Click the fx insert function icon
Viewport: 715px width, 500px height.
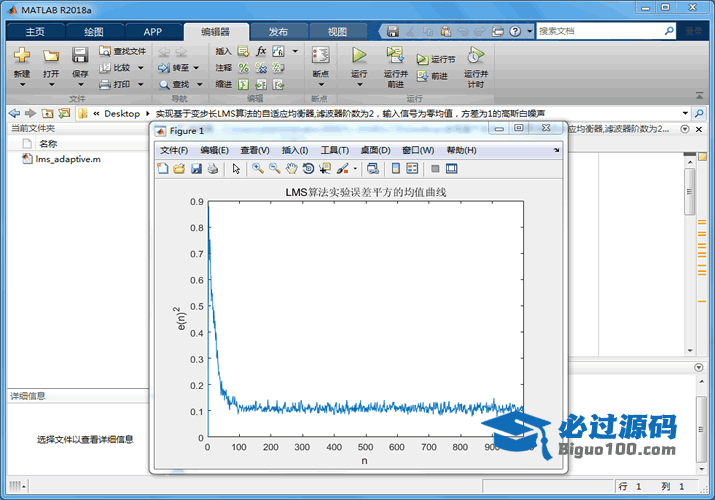coord(261,51)
